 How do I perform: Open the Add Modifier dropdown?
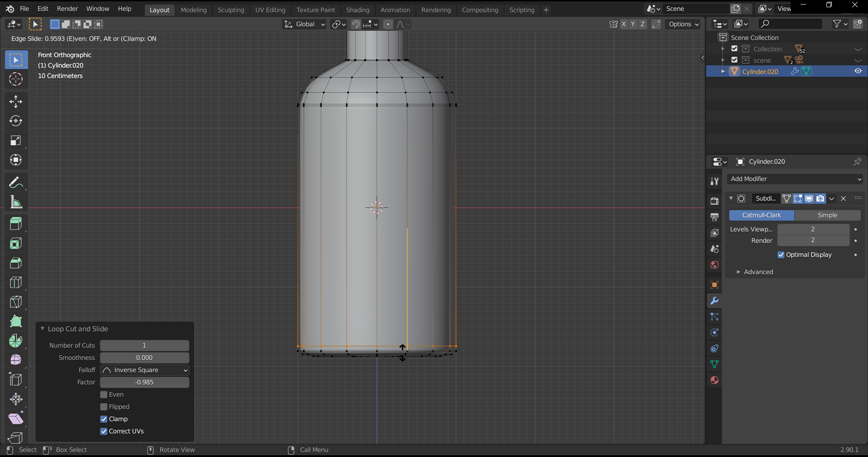pyautogui.click(x=795, y=179)
